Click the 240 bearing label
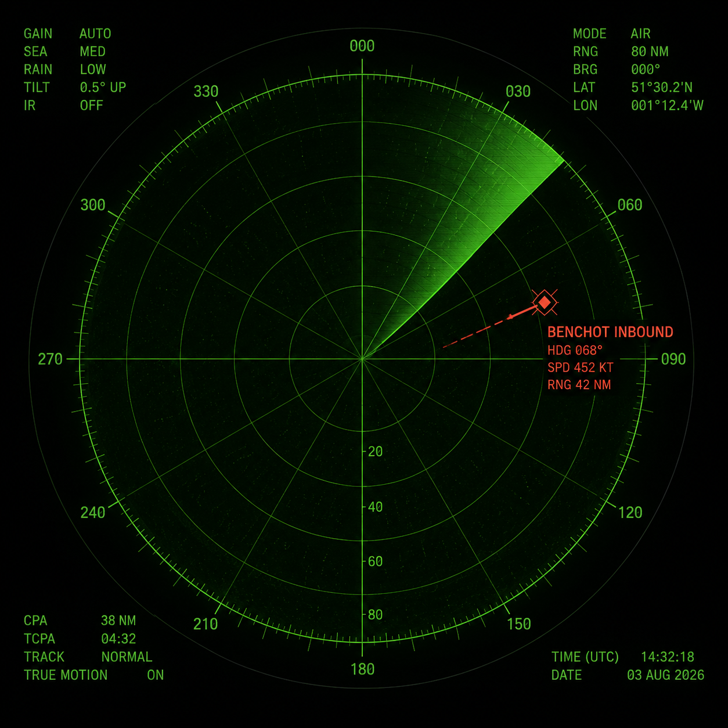The width and height of the screenshot is (728, 728). [x=93, y=513]
